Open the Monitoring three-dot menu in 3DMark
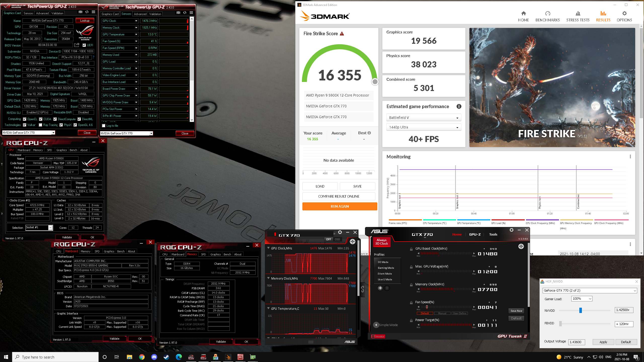Viewport: 644px width, 362px height. 630,156
